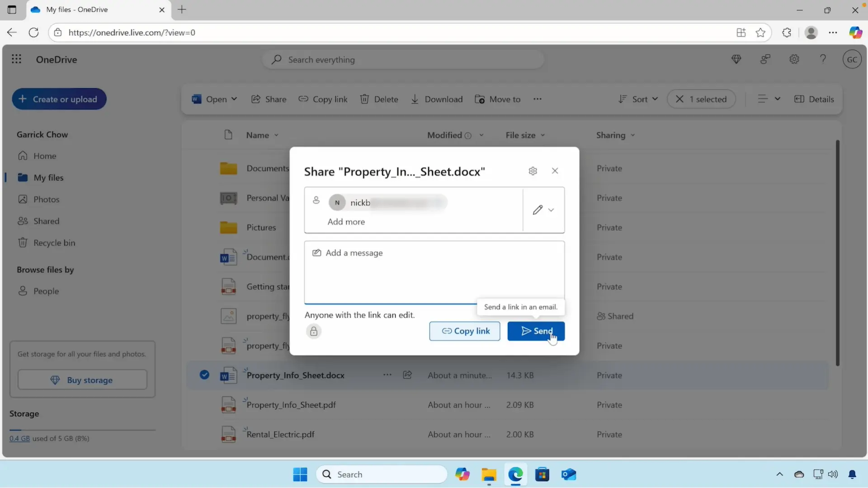Close the Share dialog

coord(555,171)
